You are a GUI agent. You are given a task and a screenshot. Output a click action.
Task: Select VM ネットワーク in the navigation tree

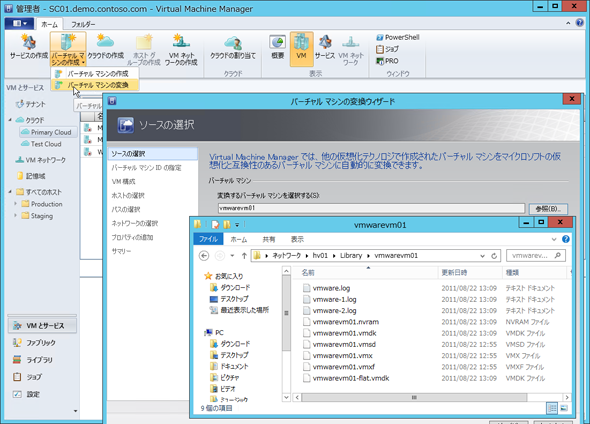coord(41,160)
